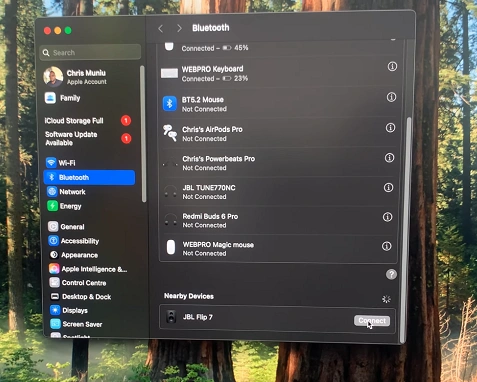477x382 pixels.
Task: Open Family settings
Action: tap(63, 98)
